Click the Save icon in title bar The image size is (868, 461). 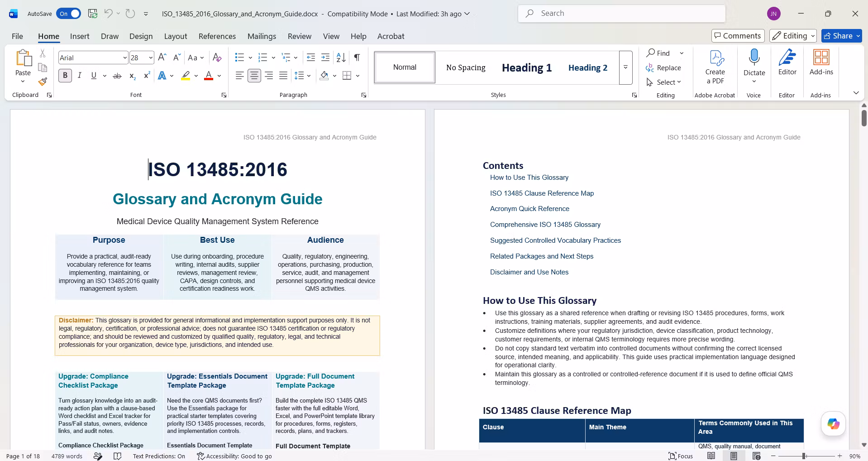click(x=93, y=14)
